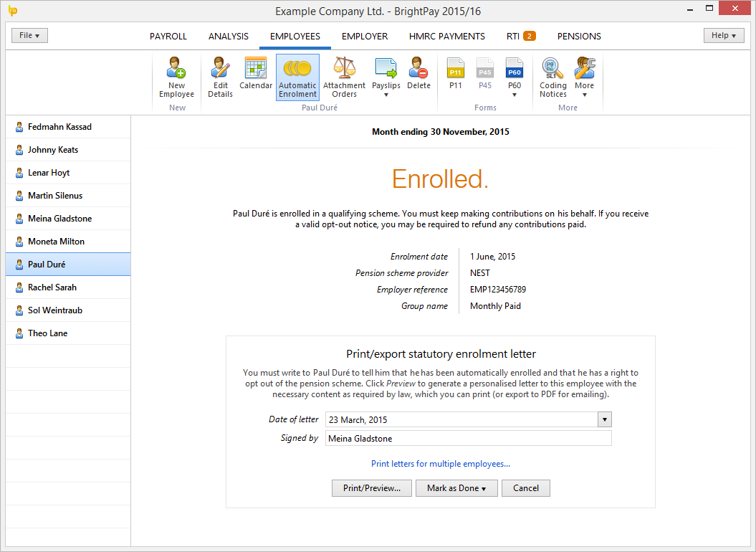Open the HMRC PAYMENTS tab
The image size is (756, 552).
tap(447, 36)
